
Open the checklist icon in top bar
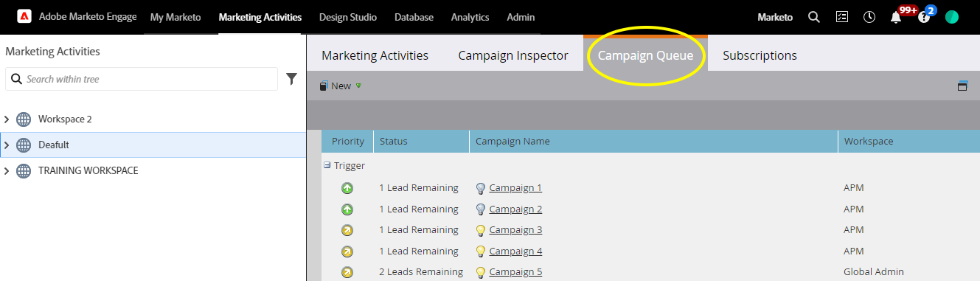(x=842, y=17)
